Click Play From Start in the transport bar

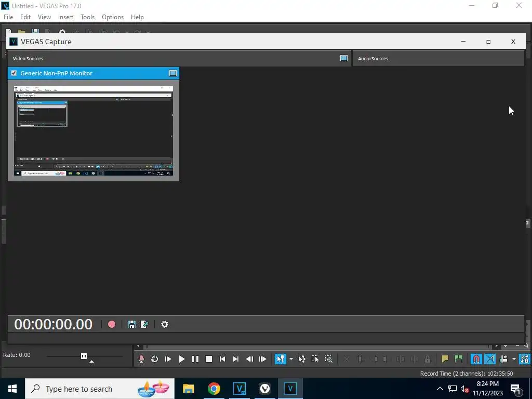(x=168, y=359)
